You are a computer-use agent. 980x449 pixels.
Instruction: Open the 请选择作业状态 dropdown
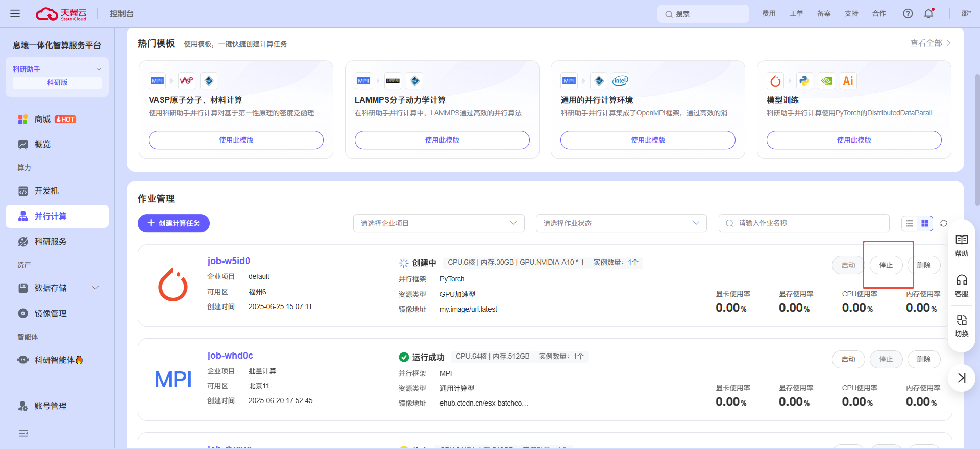tap(621, 223)
